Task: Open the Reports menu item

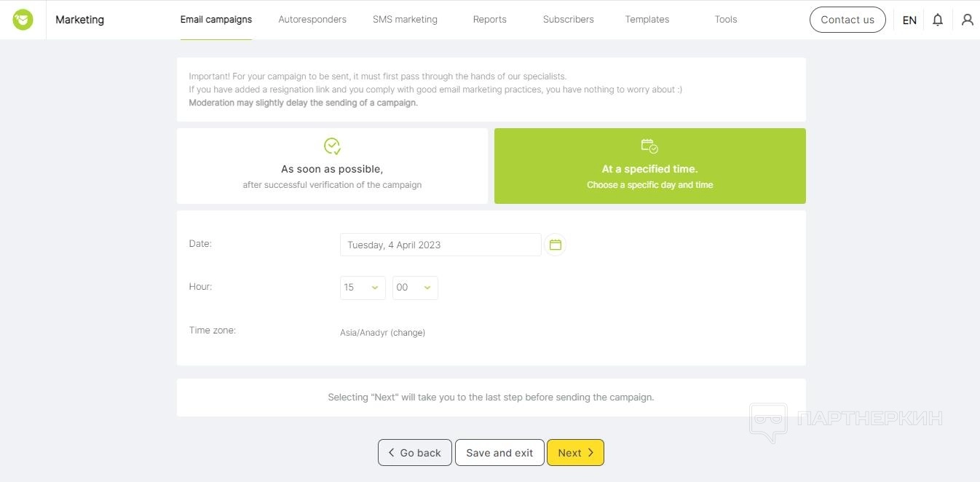Action: coord(489,20)
